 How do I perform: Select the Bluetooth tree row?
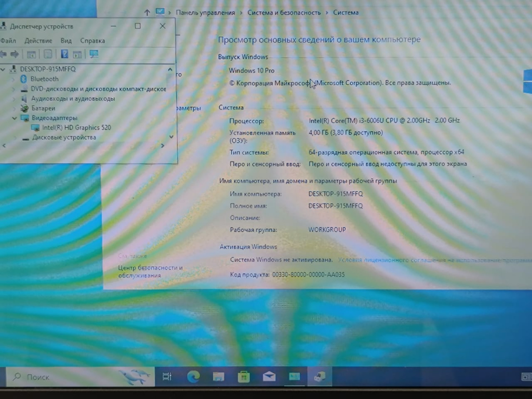click(44, 79)
